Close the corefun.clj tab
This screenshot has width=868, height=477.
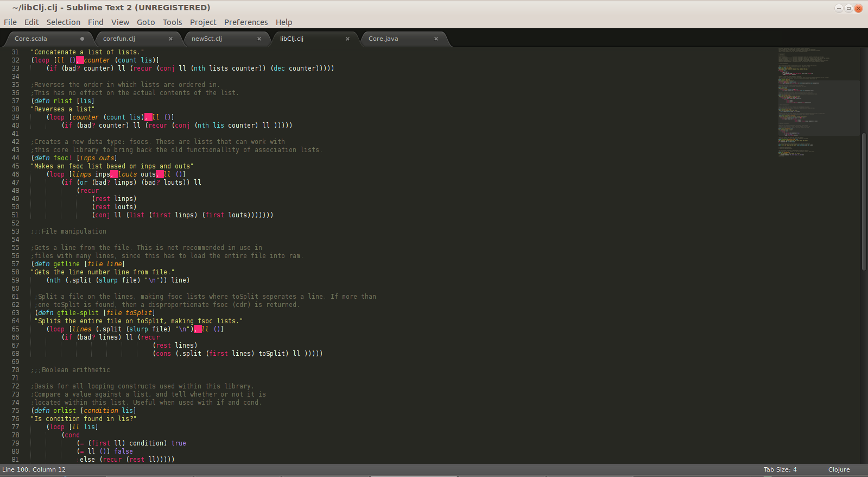point(170,39)
